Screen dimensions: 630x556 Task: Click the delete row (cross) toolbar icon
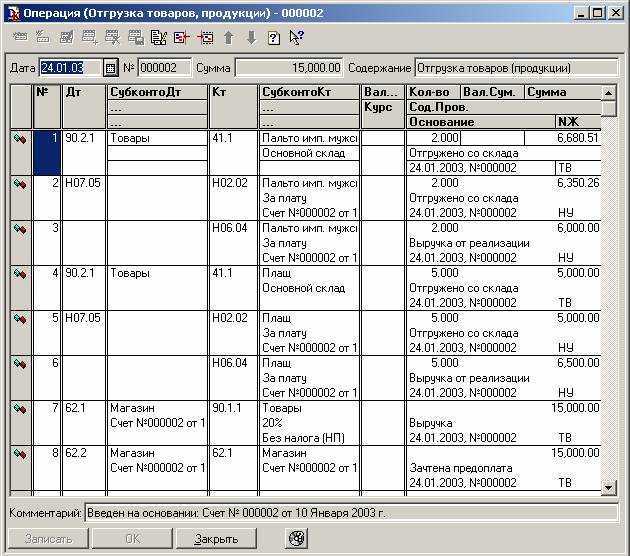(112, 37)
